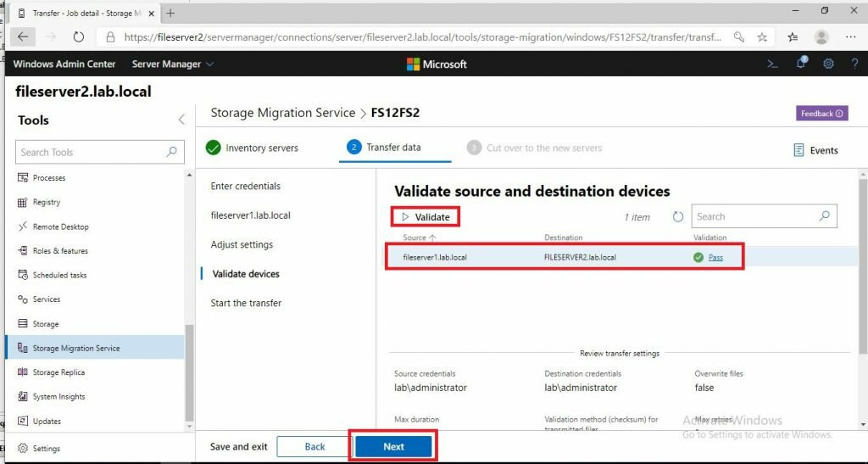Click the PowerShell console icon in the header
This screenshot has height=464, width=868.
click(x=772, y=64)
